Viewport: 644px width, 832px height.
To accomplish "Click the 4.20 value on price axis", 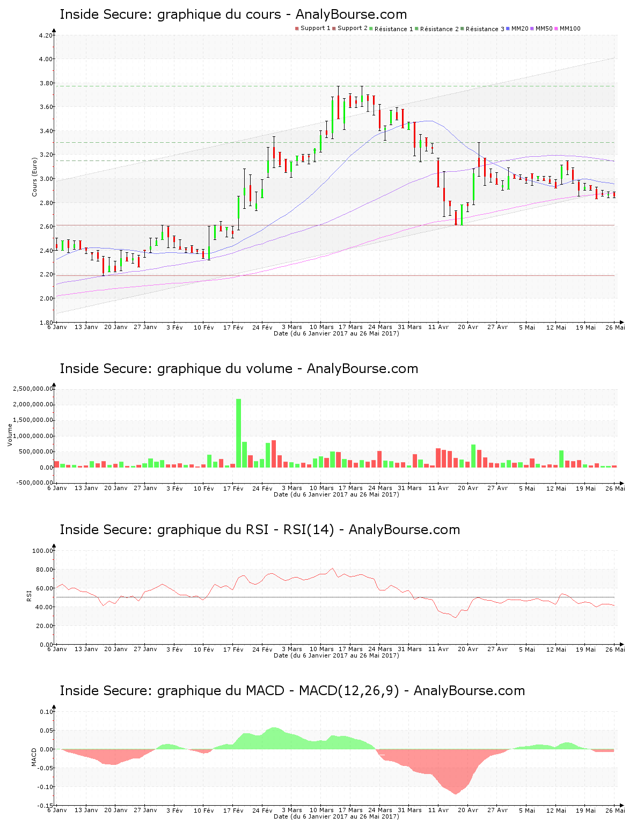I will (x=46, y=35).
